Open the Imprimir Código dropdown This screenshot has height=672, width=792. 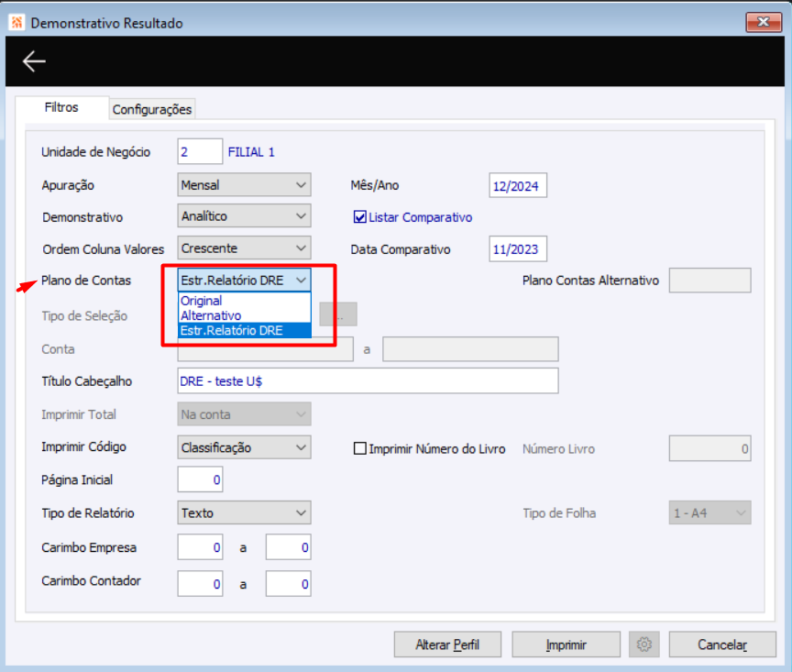tap(244, 447)
